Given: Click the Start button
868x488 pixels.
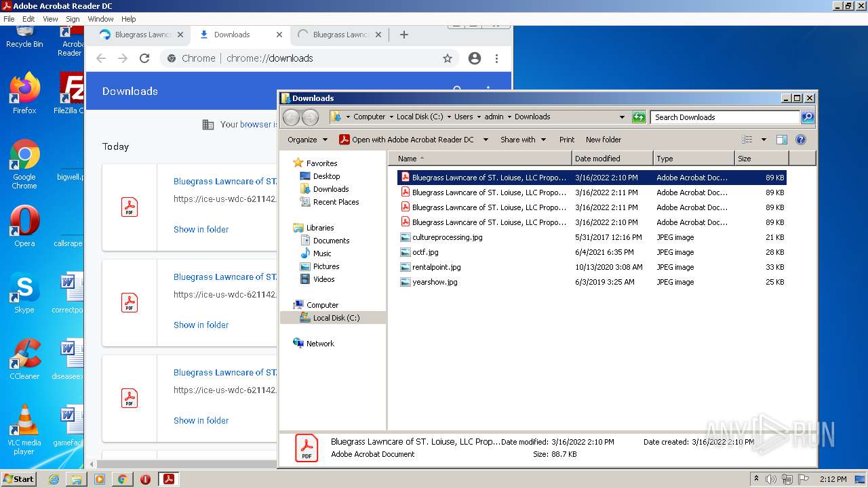Looking at the screenshot, I should point(18,479).
